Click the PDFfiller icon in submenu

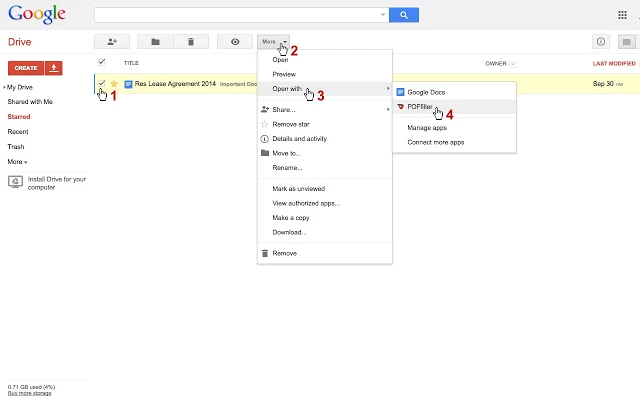[400, 107]
